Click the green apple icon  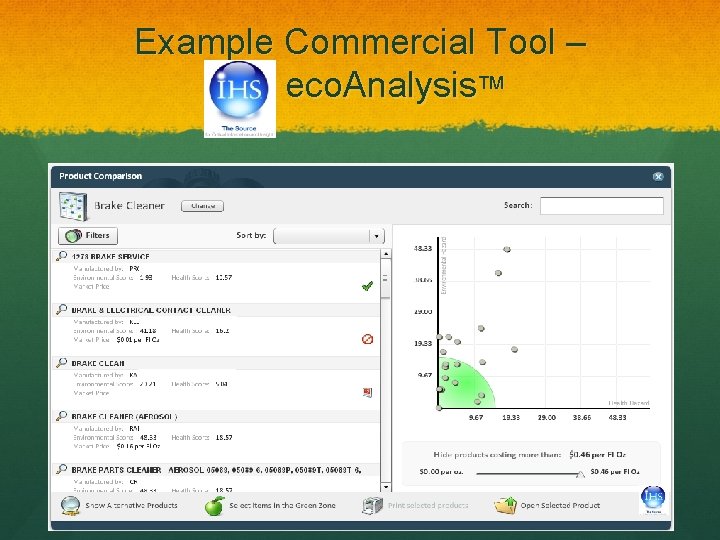tap(214, 506)
